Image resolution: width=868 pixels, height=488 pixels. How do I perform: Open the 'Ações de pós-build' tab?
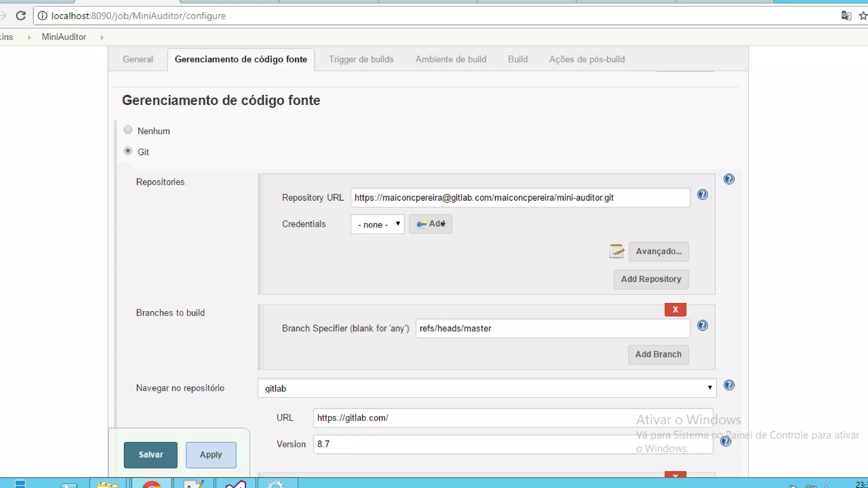pyautogui.click(x=587, y=59)
